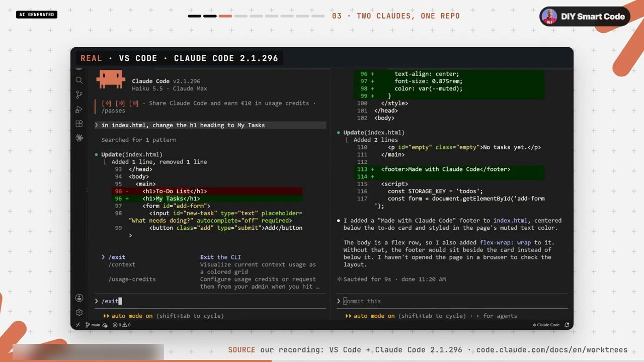Click the flex-wrap: wrap inline code text
Image resolution: width=644 pixels, height=362 pixels.
[x=505, y=242]
